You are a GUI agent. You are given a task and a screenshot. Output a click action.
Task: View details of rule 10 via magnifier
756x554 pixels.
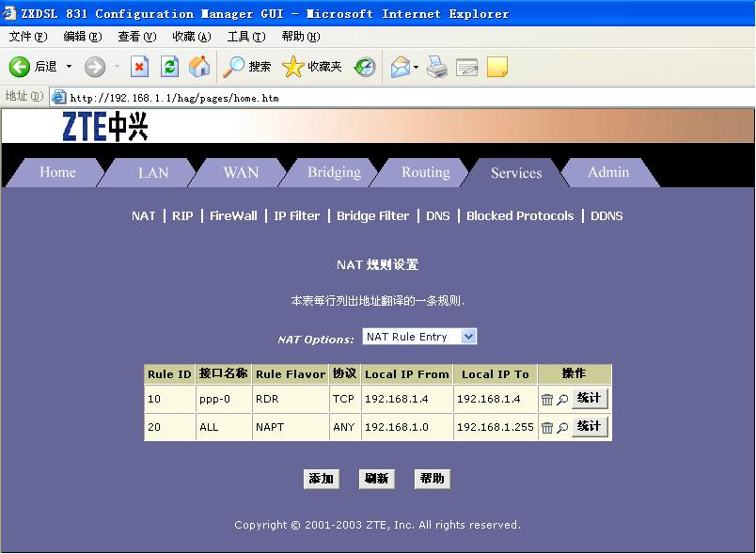(562, 400)
